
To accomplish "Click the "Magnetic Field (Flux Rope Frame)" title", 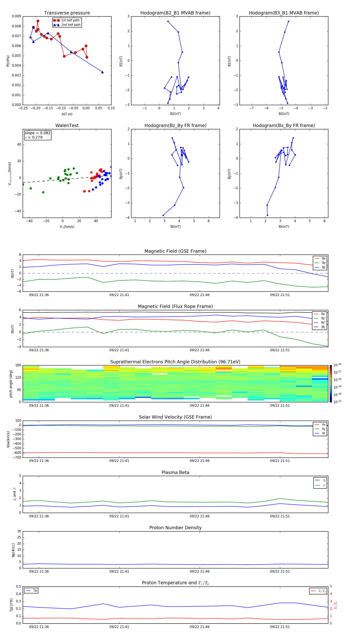I will point(175,307).
